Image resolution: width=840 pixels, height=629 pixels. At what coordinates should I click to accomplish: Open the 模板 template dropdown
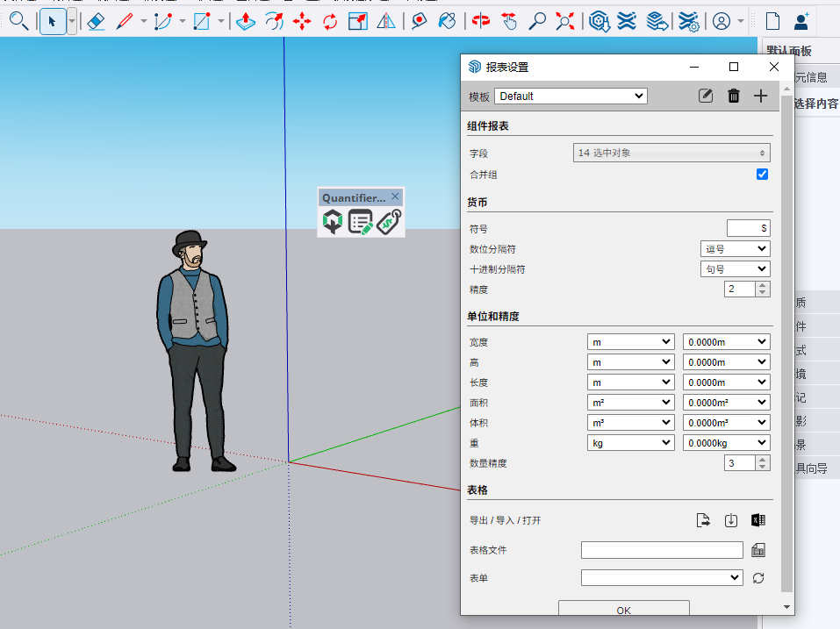click(x=571, y=96)
